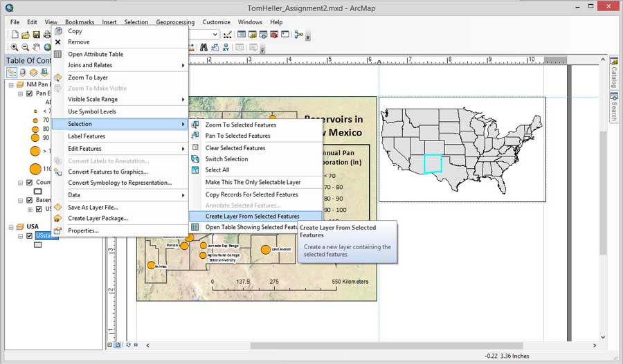Open the map scale dropdown

coord(215,35)
